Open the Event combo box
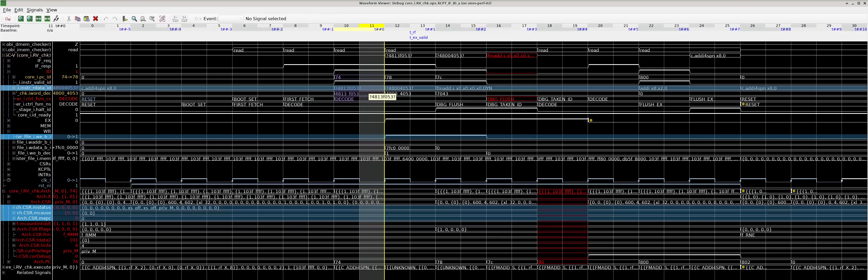This screenshot has height=280, width=868. [x=231, y=19]
